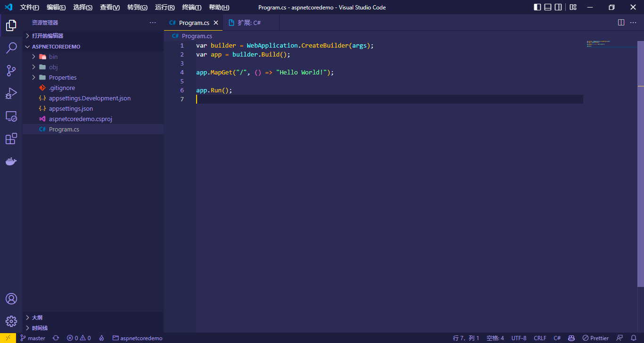Select Program.cs in the file tree
The width and height of the screenshot is (644, 343).
pos(93,129)
